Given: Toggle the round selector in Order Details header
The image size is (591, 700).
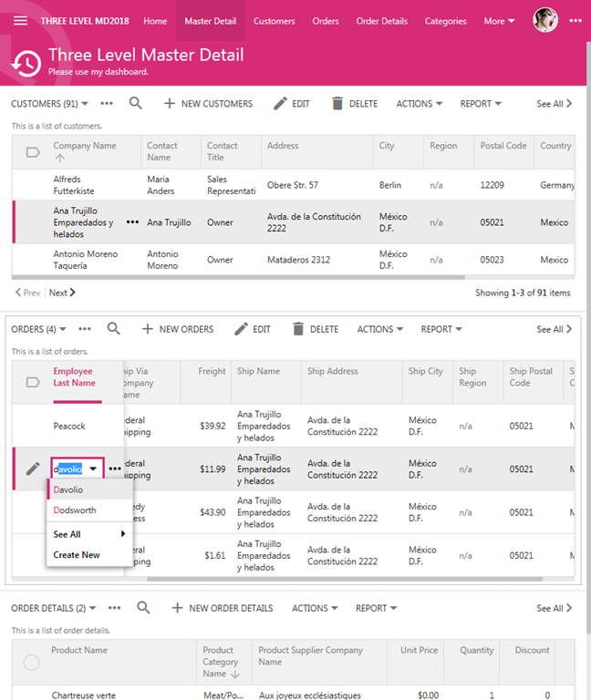Looking at the screenshot, I should (31, 663).
